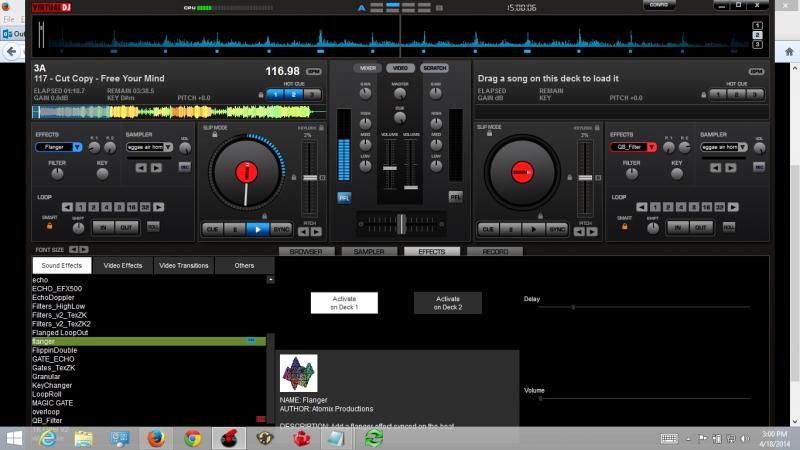Open the Others effects tab
Screen dimensions: 800x450
tap(244, 265)
